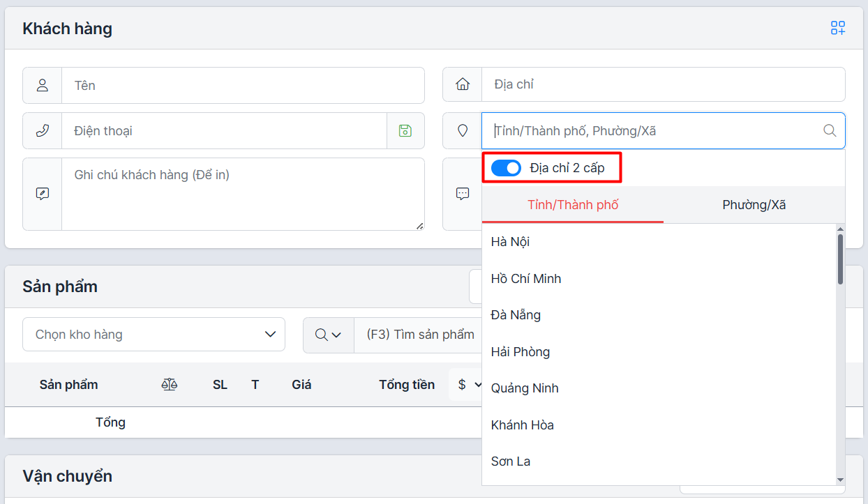Viewport: 868px width, 504px height.
Task: Click the house icon next to Địa chỉ
Action: point(462,84)
